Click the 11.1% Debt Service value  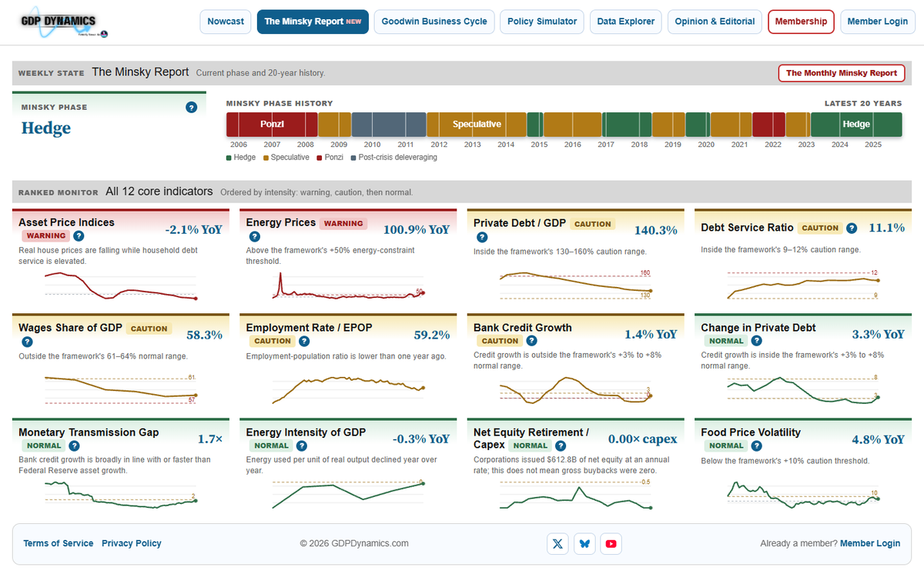(887, 228)
